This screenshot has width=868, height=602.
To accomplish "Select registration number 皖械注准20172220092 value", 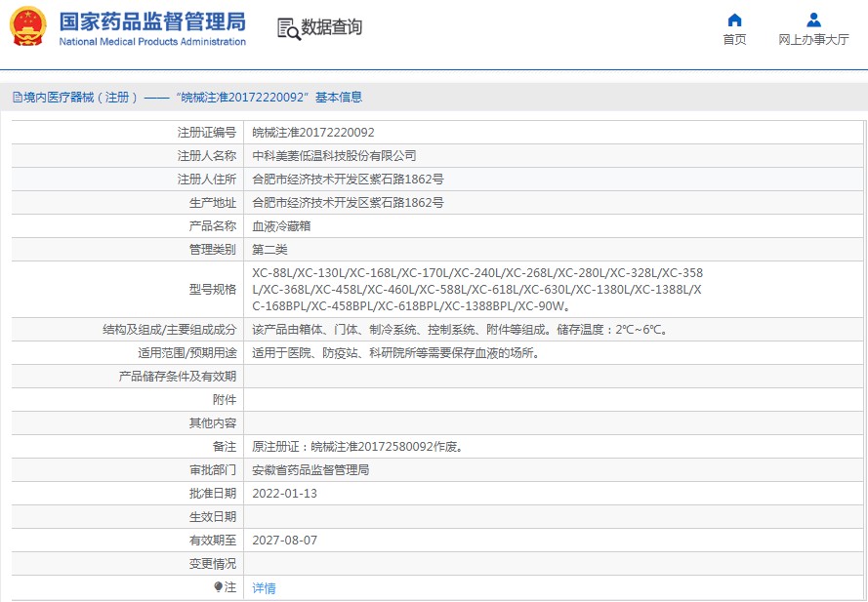I will coord(313,133).
